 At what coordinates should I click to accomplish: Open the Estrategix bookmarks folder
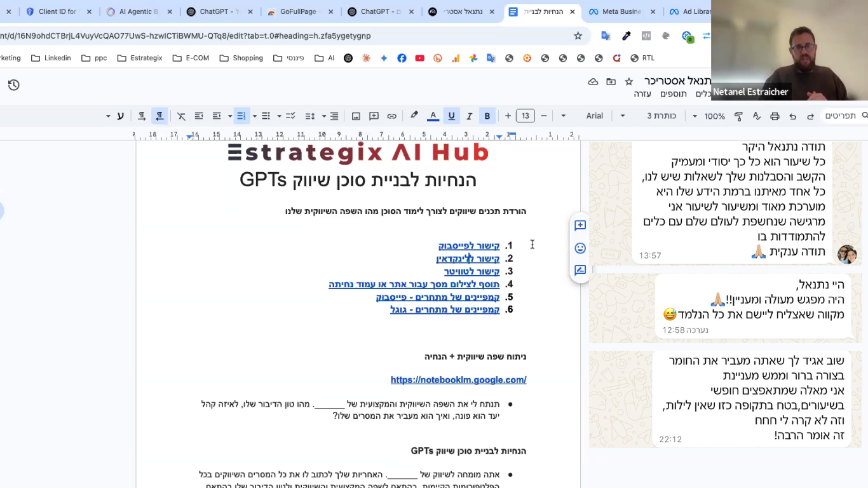pos(140,58)
